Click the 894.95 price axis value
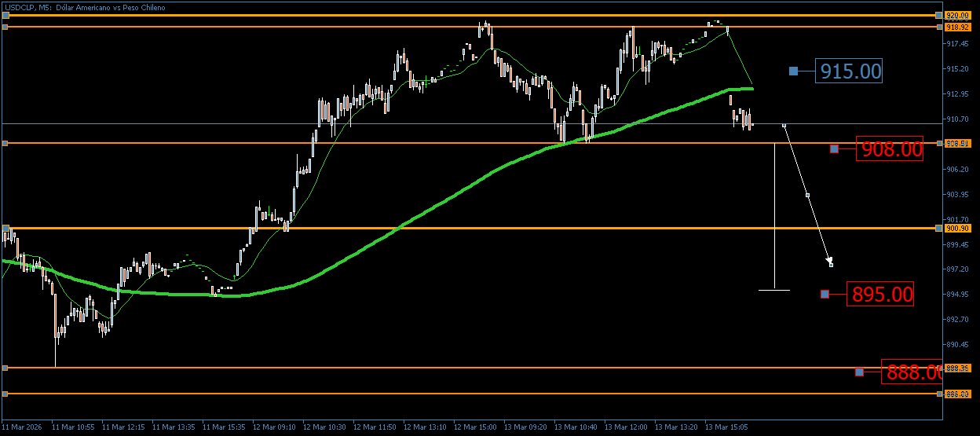This screenshot has width=980, height=436. 958,295
